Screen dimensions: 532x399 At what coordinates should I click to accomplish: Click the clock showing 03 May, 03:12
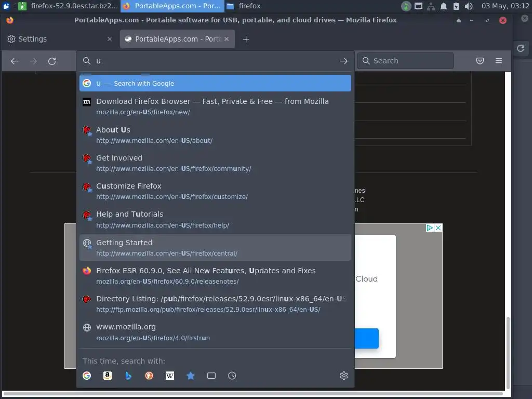pos(505,6)
